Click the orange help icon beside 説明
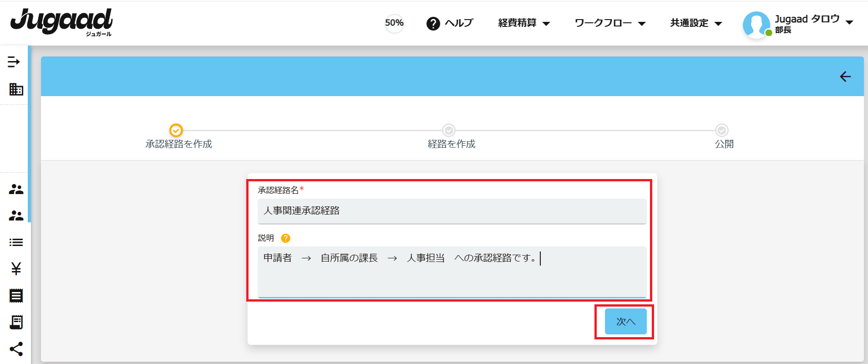Viewport: 868px width, 364px height. coord(285,238)
